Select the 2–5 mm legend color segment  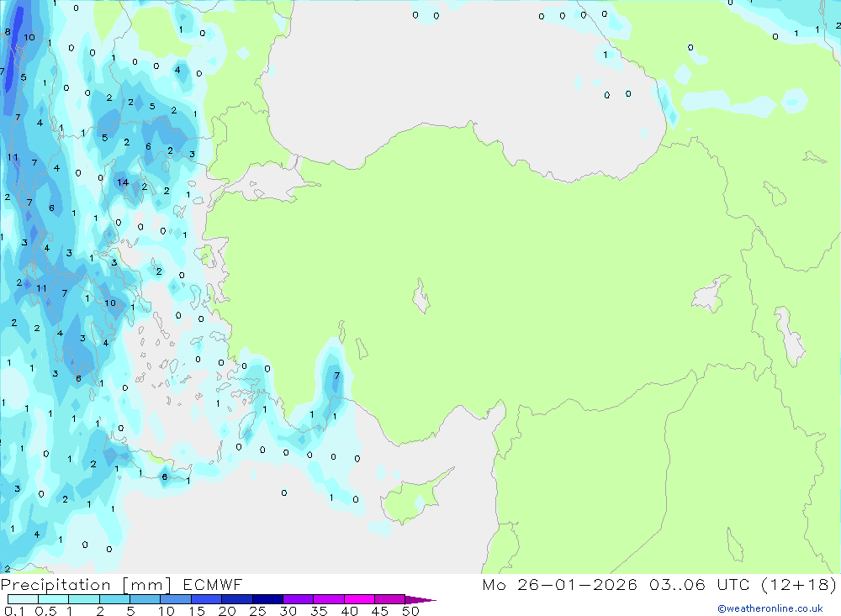click(114, 599)
